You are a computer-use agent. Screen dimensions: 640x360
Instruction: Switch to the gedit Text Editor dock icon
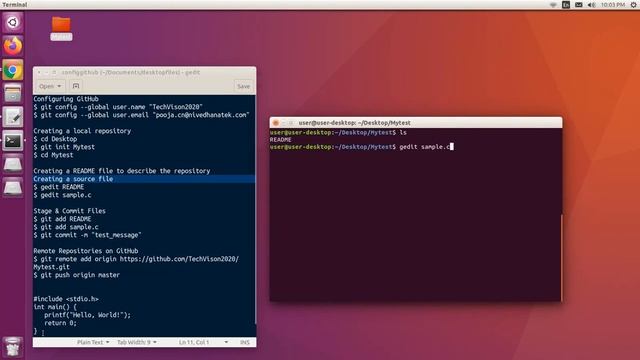(13, 117)
